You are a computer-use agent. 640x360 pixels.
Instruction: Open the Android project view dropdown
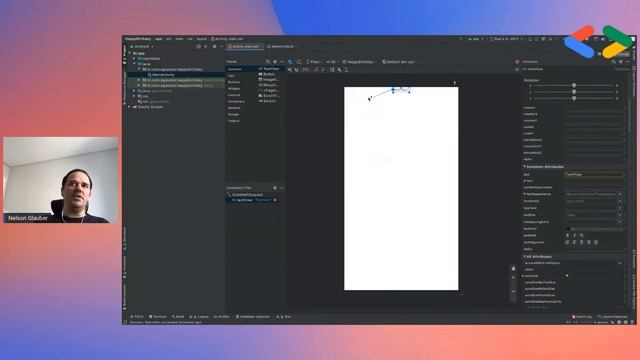point(142,47)
